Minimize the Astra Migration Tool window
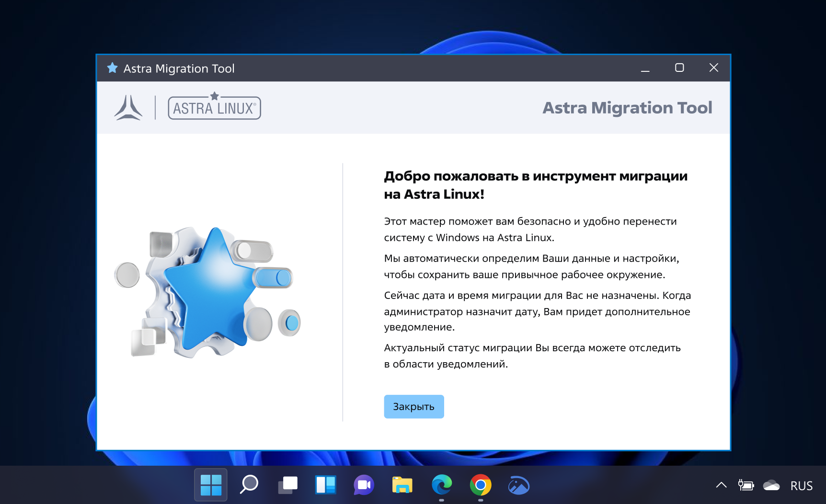 click(645, 68)
